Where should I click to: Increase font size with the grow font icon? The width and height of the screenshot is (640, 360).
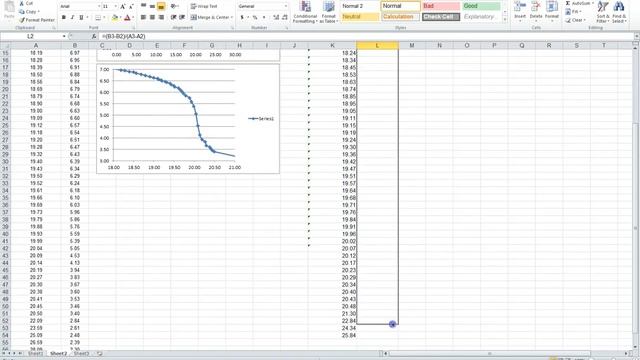[122, 7]
